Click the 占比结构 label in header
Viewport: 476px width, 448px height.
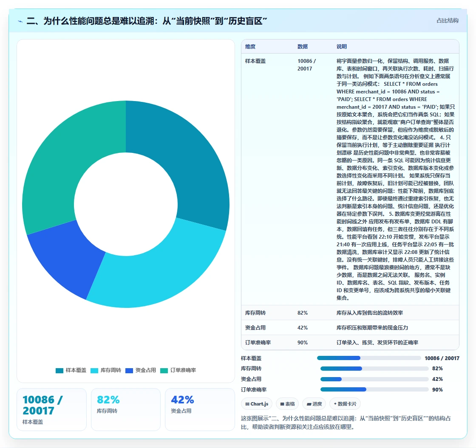(x=448, y=21)
